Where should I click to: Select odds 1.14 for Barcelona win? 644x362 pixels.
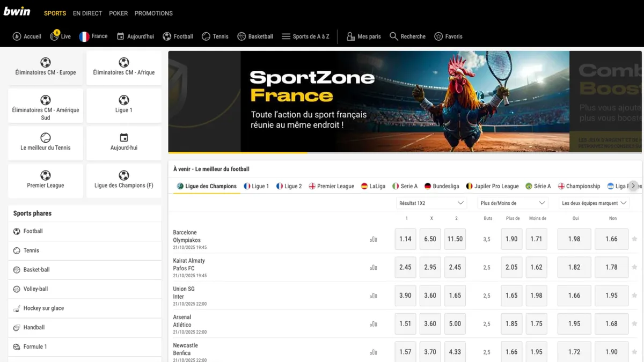405,239
